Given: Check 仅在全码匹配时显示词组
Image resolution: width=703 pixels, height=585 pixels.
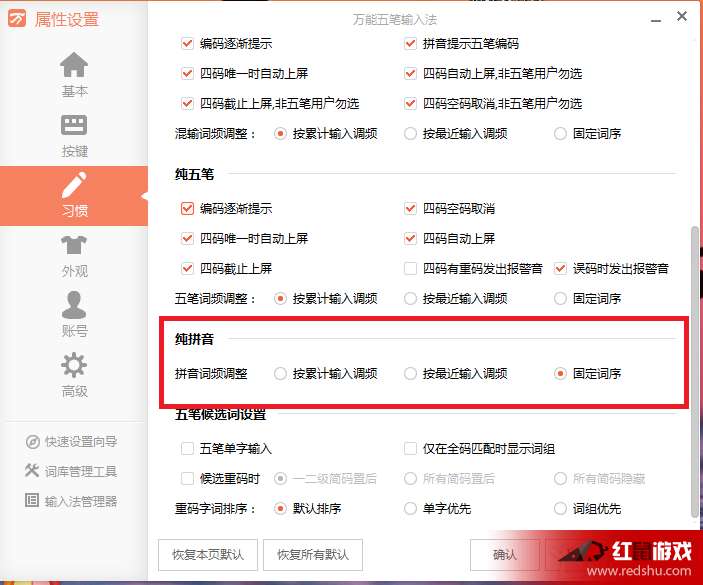Looking at the screenshot, I should tap(410, 448).
